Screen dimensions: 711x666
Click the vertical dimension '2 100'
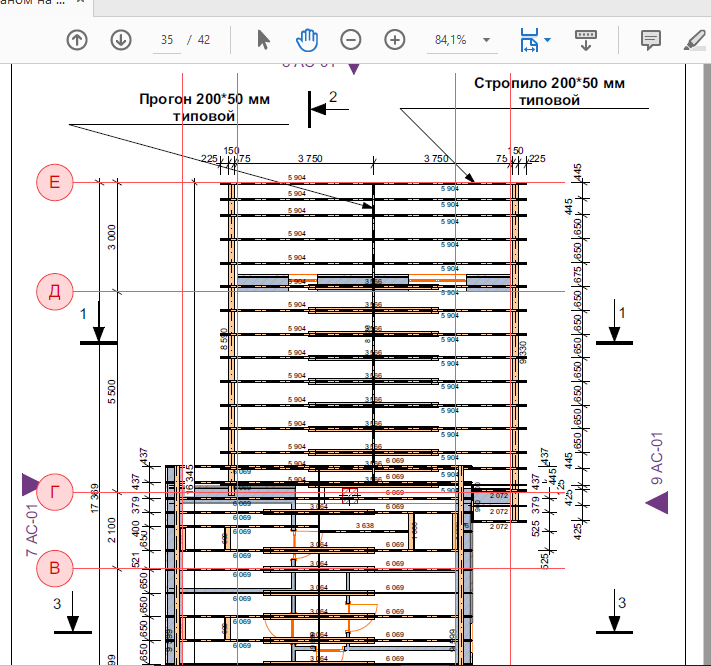click(112, 530)
